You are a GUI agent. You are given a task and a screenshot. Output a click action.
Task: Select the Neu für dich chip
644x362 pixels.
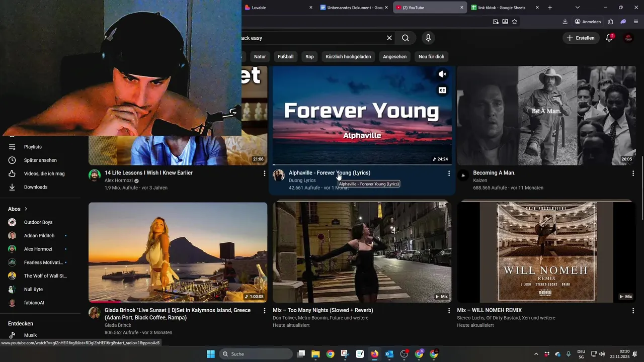[431, 57]
